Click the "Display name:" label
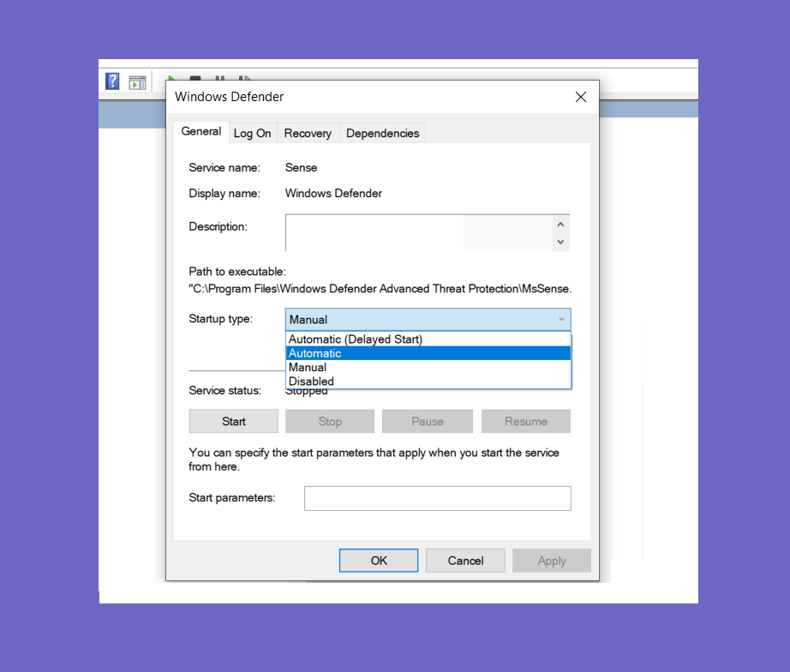 click(x=224, y=194)
